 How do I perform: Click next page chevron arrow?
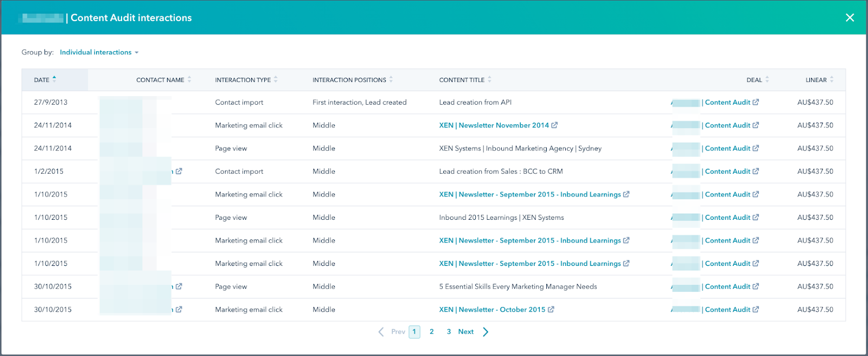point(486,332)
